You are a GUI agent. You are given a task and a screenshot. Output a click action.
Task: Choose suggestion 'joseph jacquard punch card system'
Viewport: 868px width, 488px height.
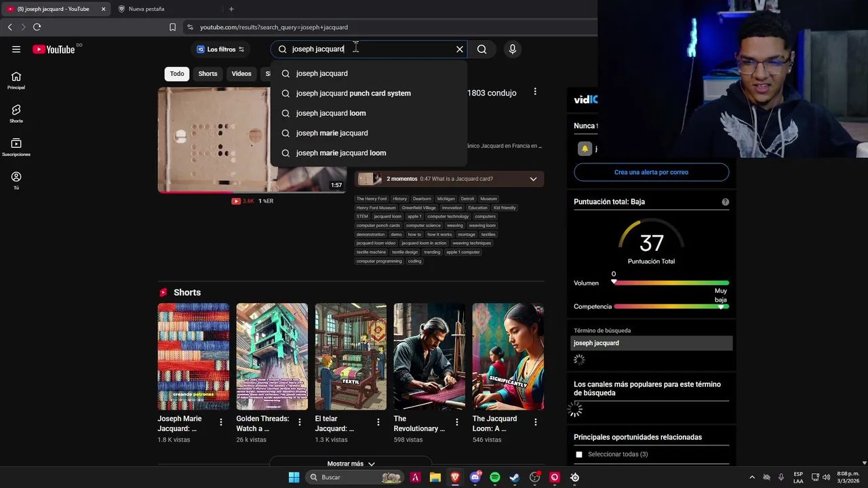pos(368,94)
